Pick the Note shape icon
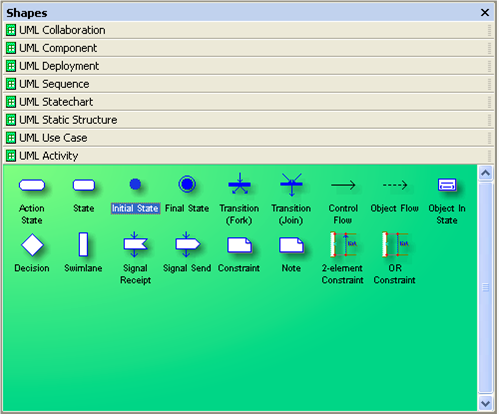 (291, 245)
